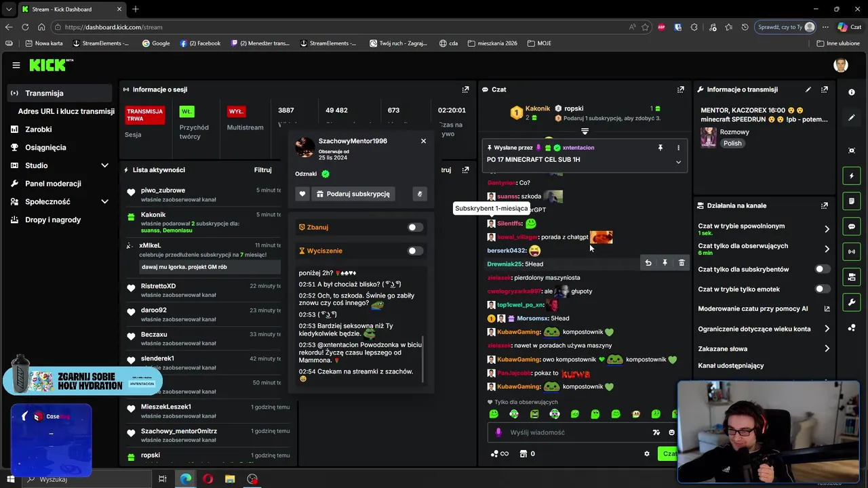Click Filtruj in Lista aktywności
This screenshot has height=488, width=868.
(x=262, y=170)
